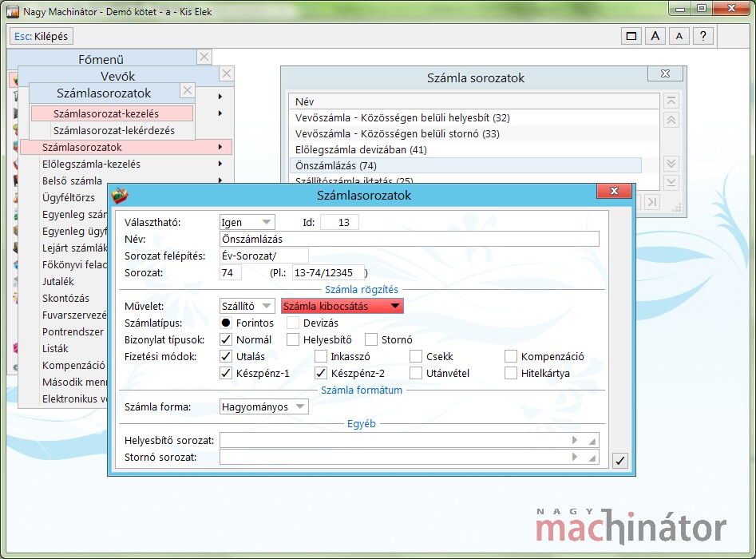Edit the Név field containing Önszámlázás
The width and height of the screenshot is (756, 559).
410,239
